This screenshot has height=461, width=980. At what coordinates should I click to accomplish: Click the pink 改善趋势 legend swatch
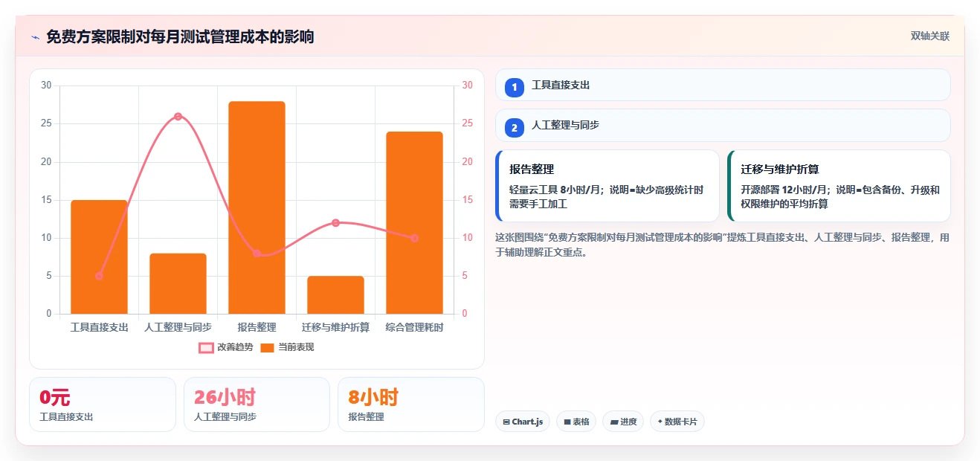(x=206, y=347)
